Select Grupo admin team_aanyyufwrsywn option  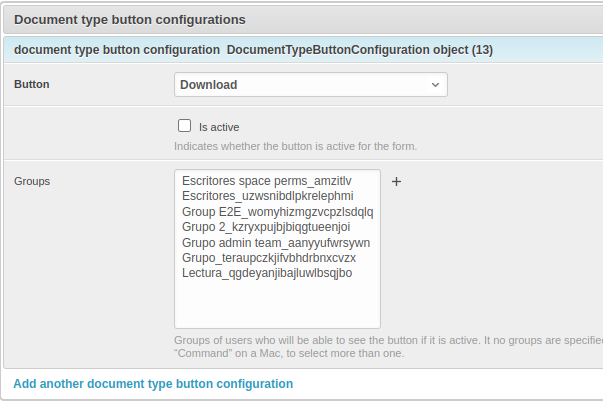(276, 242)
